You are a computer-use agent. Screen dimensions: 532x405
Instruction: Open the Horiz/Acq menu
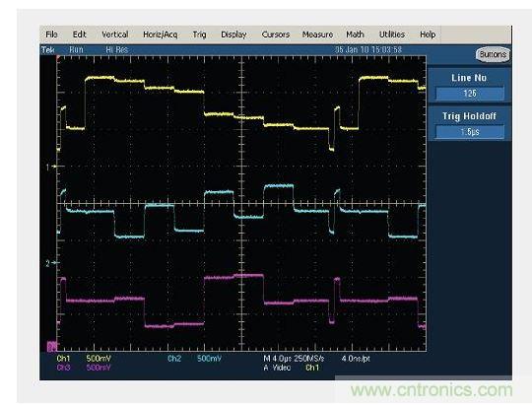click(x=161, y=34)
